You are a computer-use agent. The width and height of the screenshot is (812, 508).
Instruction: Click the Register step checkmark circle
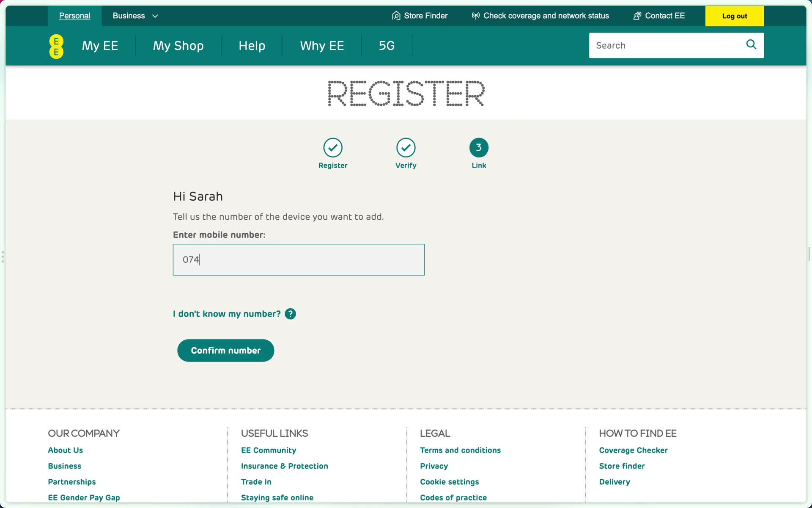tap(333, 147)
